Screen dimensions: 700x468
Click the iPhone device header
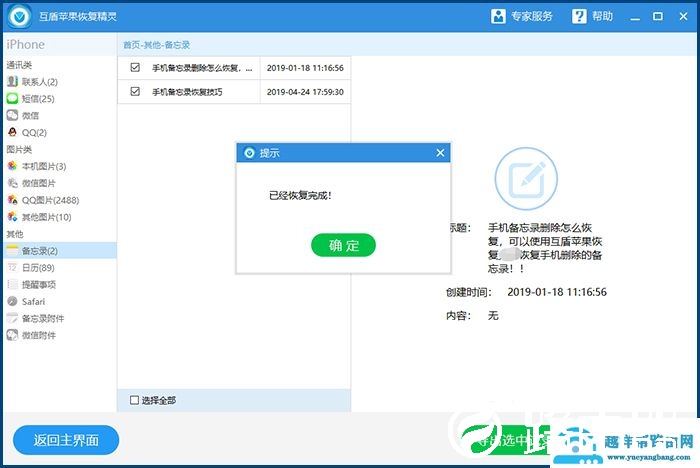coord(25,45)
